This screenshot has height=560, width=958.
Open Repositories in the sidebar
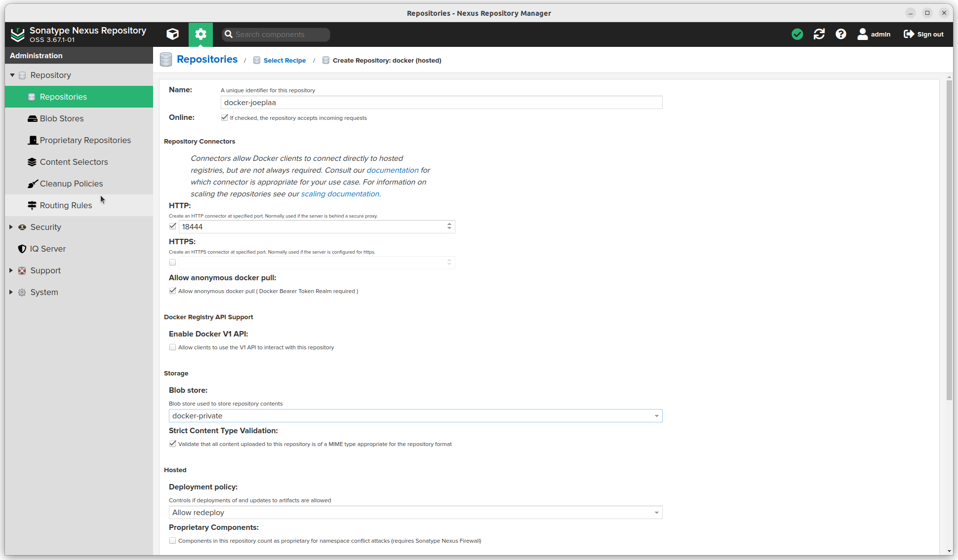point(79,97)
